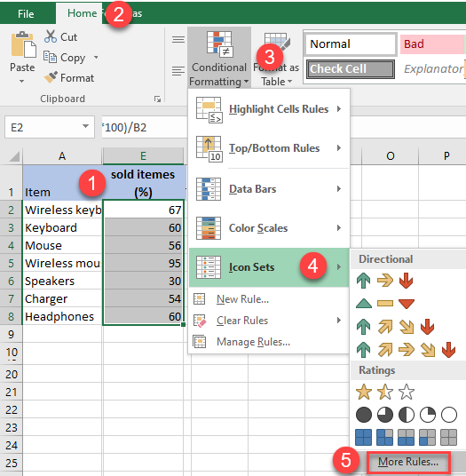The width and height of the screenshot is (466, 476).
Task: Select the 5 Quarters circle icon set
Action: [406, 415]
